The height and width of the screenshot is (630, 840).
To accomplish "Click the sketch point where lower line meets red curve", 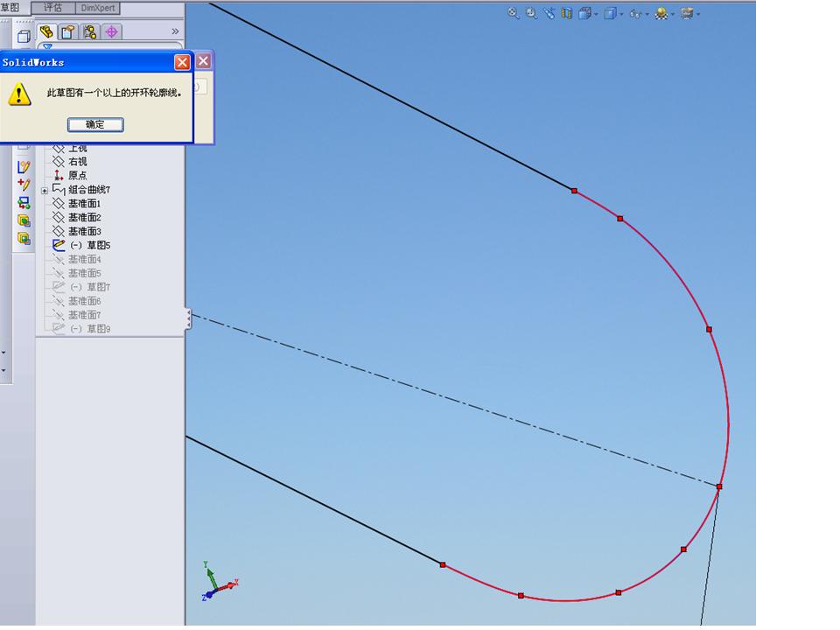I will point(443,564).
